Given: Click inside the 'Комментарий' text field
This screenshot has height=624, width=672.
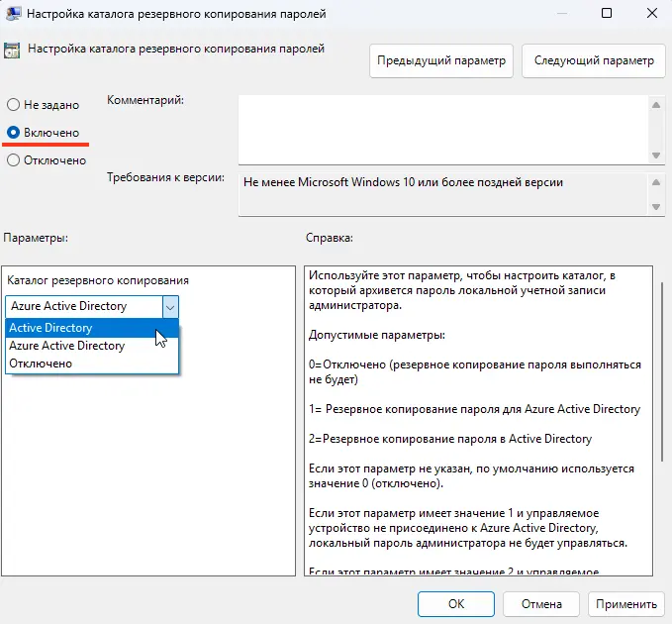Looking at the screenshot, I should tap(441, 128).
